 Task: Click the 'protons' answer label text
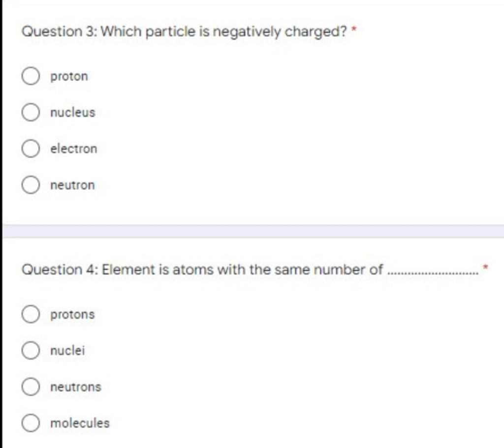pyautogui.click(x=73, y=315)
